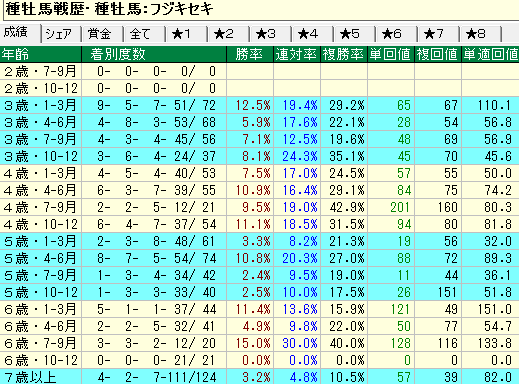Viewport: 519px width, 384px height.
Task: Select the 7歳以上 row
Action: (259, 377)
